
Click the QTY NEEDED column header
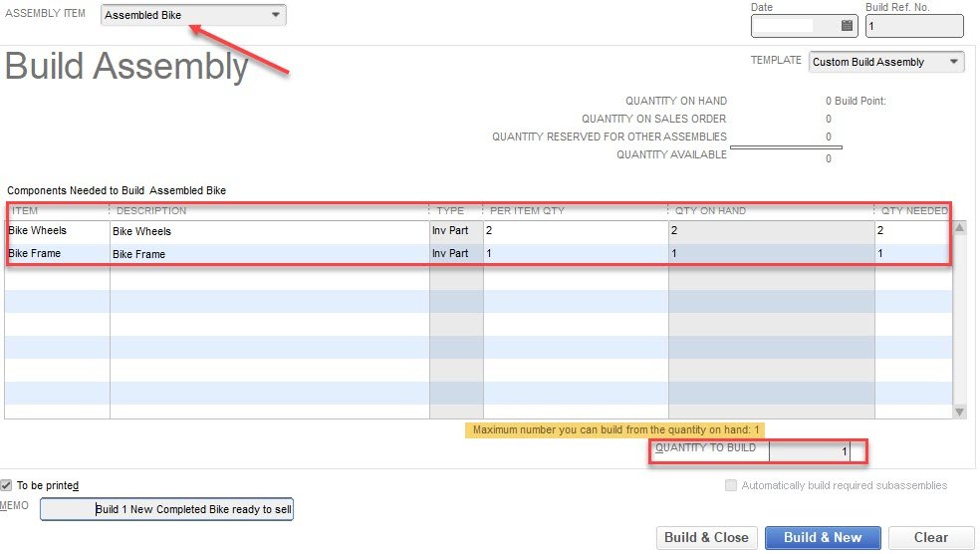click(x=913, y=210)
